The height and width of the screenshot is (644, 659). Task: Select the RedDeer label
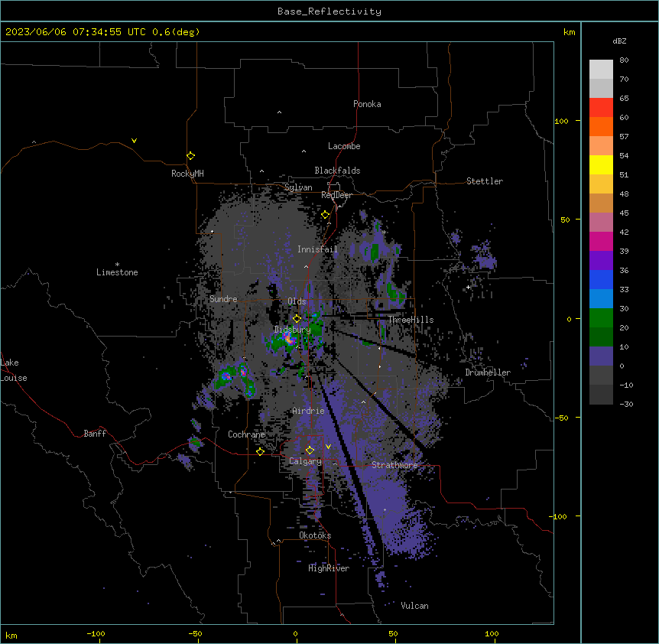(336, 195)
